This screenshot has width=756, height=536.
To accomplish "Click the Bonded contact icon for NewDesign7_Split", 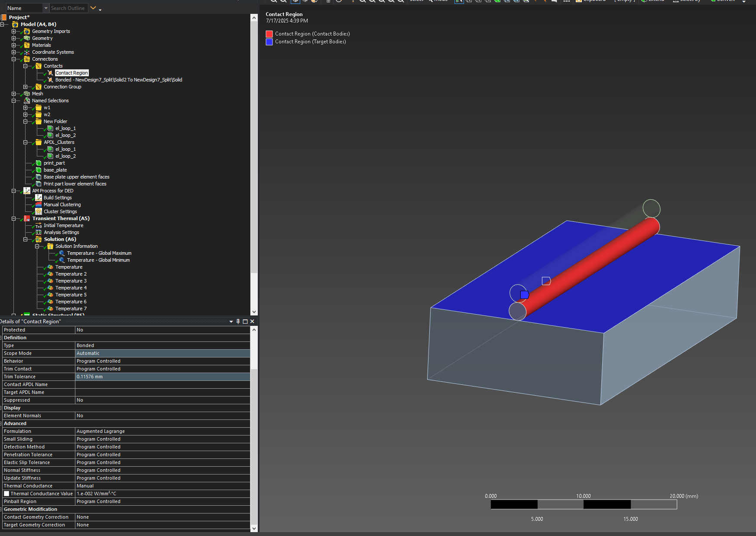I will click(50, 80).
